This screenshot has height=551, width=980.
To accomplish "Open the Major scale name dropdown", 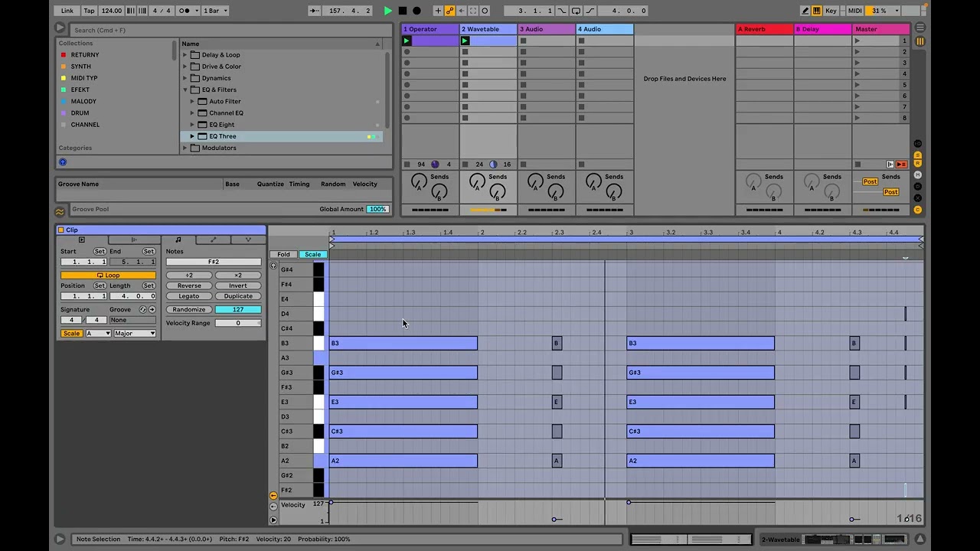I will (135, 334).
